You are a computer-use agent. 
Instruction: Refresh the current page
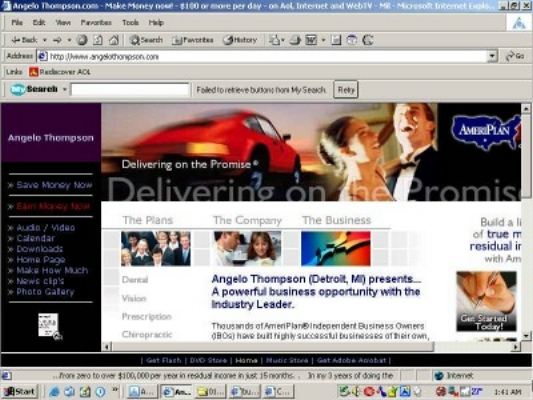coord(98,40)
